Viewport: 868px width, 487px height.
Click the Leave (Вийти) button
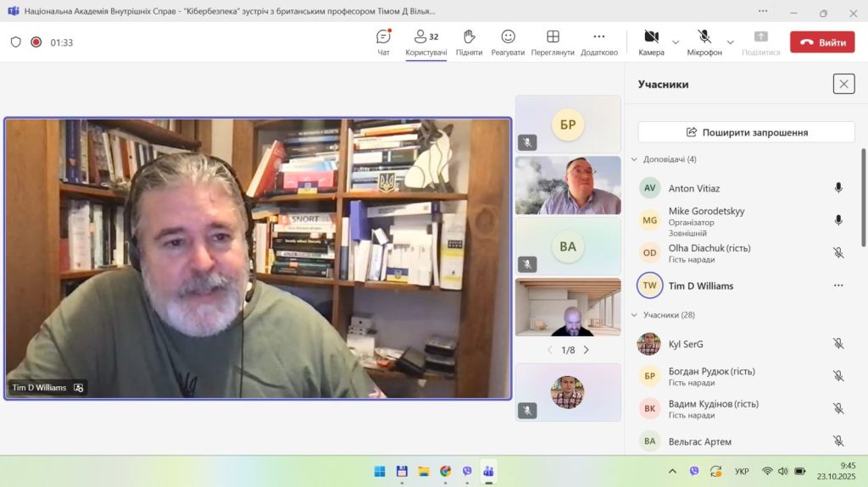[x=821, y=42]
